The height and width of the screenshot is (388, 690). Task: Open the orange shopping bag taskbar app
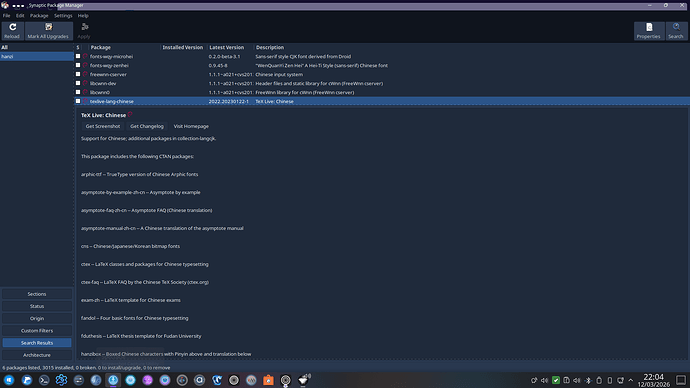(268, 380)
